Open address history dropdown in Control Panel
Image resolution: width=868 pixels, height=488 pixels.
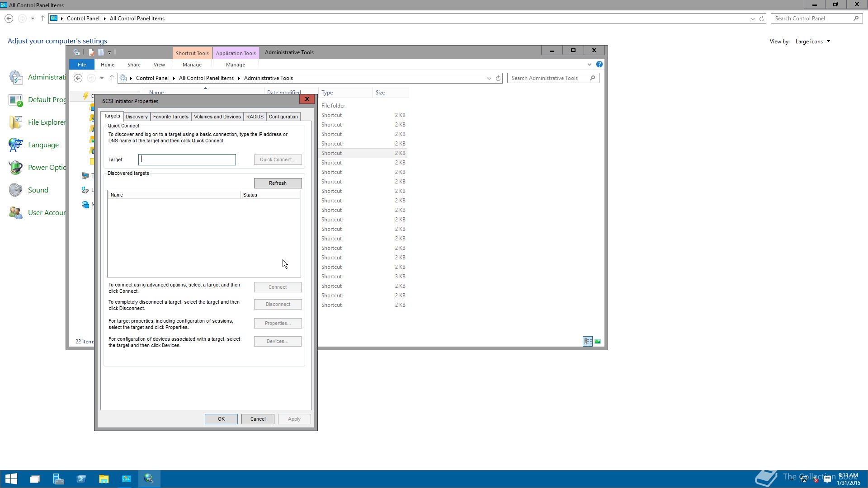[753, 19]
